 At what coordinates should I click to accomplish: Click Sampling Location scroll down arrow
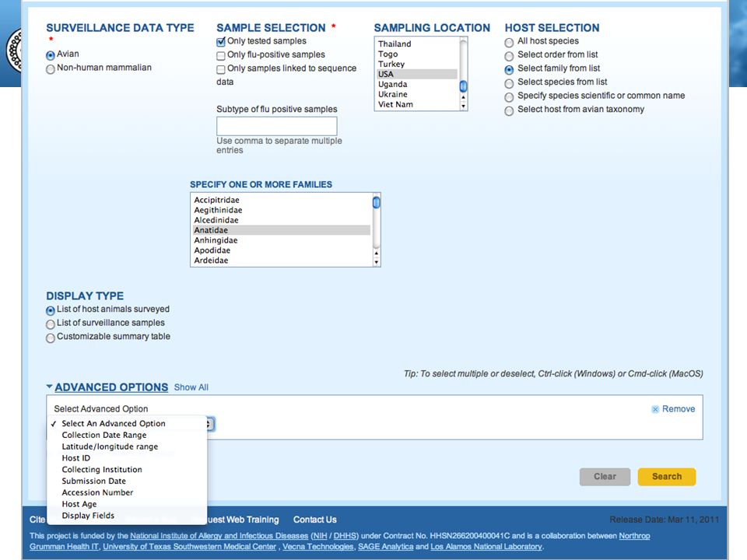tap(463, 107)
